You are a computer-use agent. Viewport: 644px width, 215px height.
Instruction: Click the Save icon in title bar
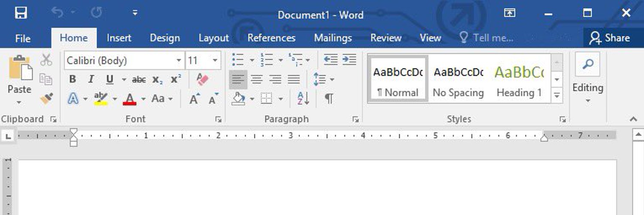pos(21,13)
